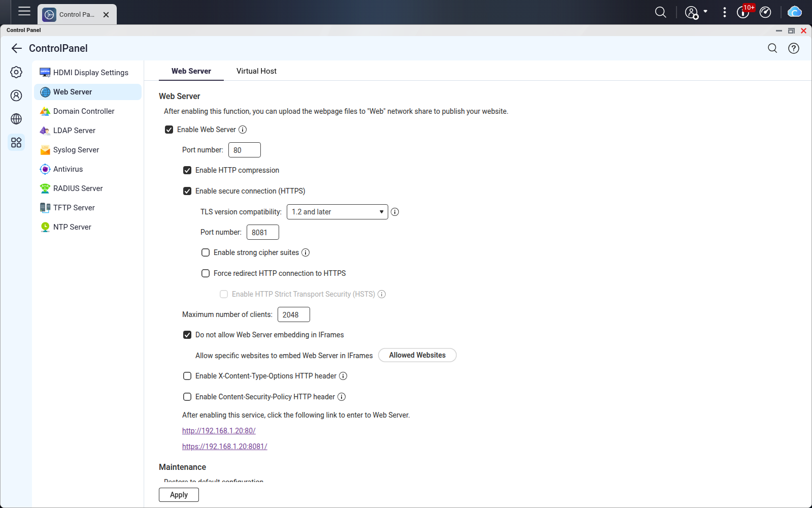Open TLS version compatibility dropdown
The width and height of the screenshot is (812, 508).
tap(337, 212)
